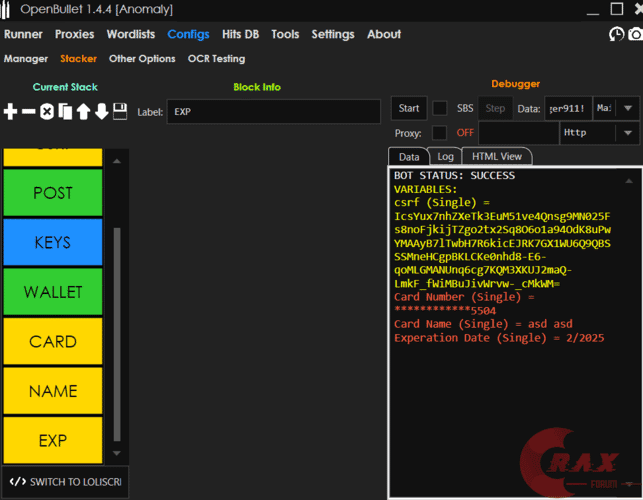Switch to the Log tab
This screenshot has width=643, height=500.
pos(445,157)
